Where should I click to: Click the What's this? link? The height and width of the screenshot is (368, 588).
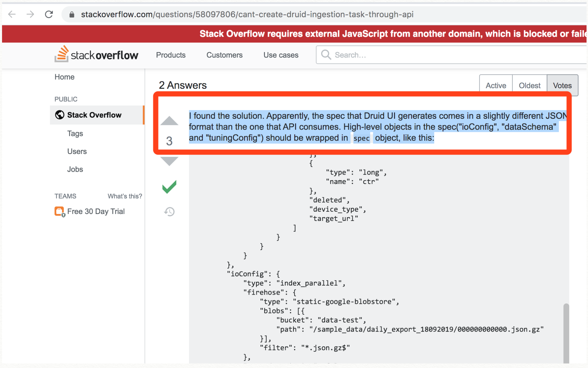point(125,196)
